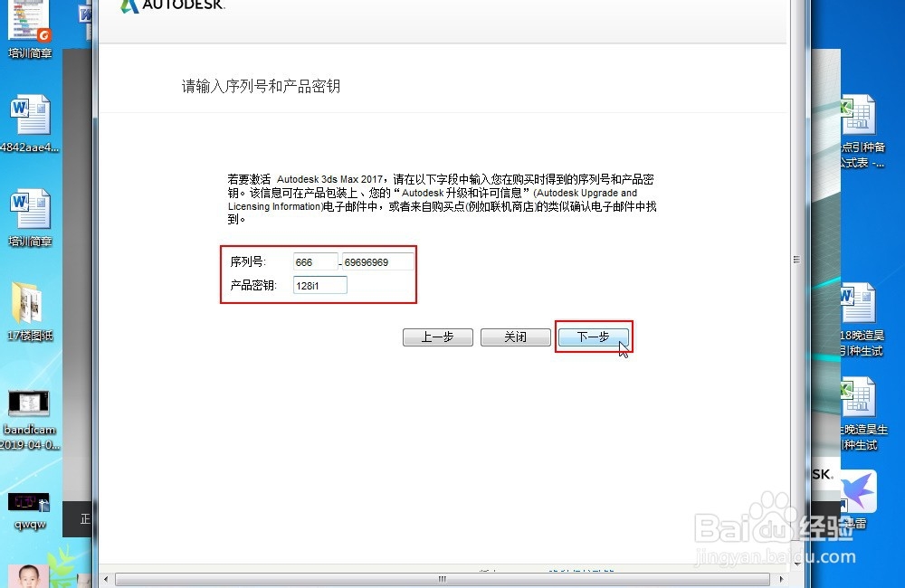Select the heading 请输入序列号和产品密钥

coord(261,87)
